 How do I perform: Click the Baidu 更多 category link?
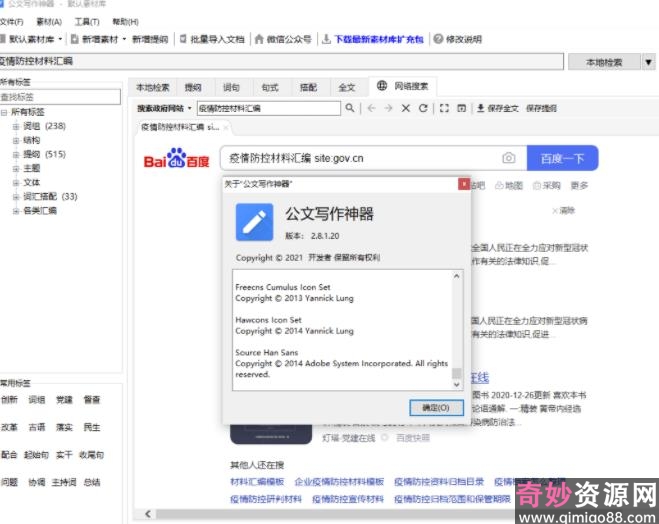579,185
